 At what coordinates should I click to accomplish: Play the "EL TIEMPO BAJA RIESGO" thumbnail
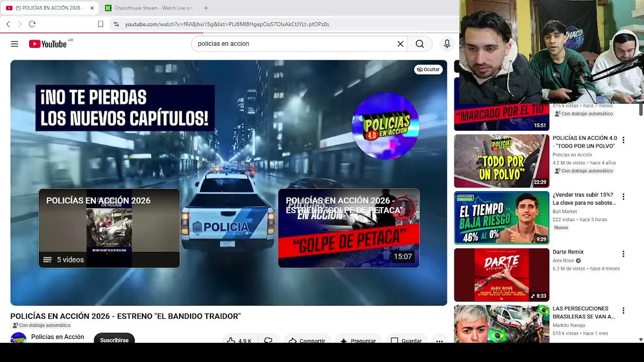pyautogui.click(x=502, y=218)
